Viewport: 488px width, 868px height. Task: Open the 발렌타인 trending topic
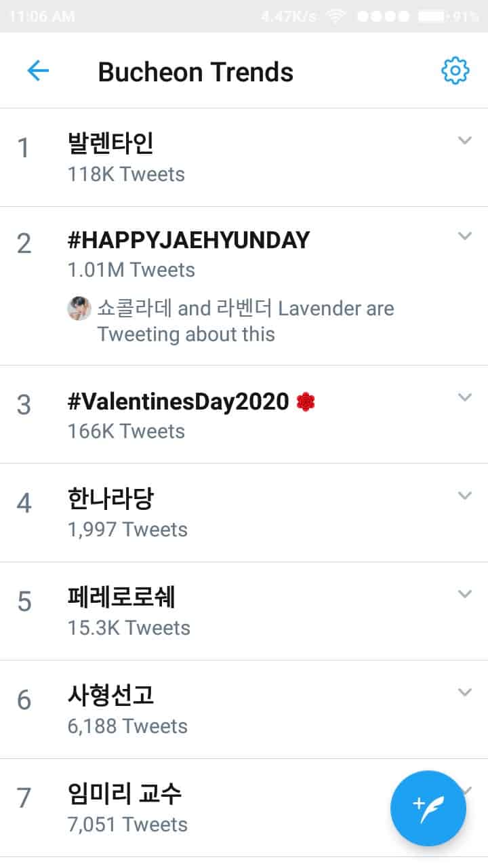[x=110, y=143]
